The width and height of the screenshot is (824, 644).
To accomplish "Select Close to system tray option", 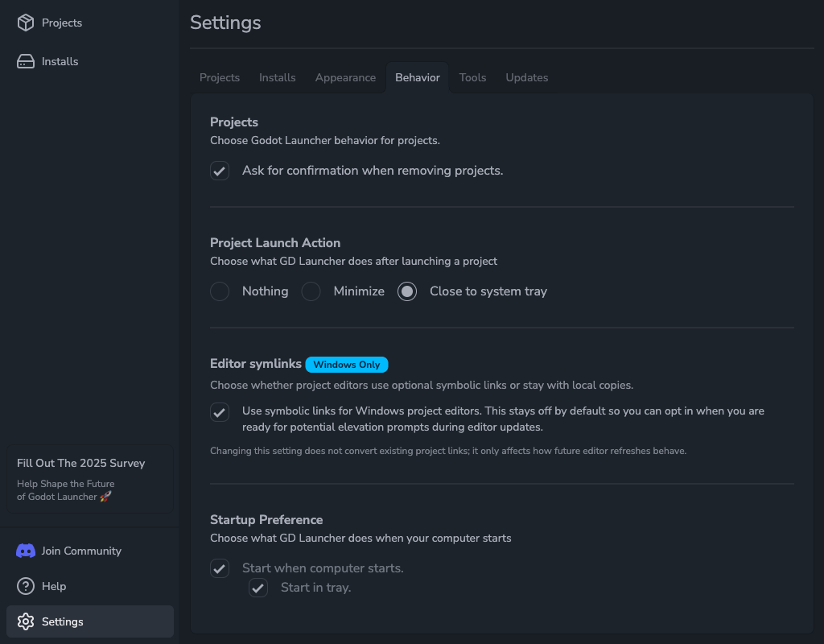I will click(x=406, y=291).
